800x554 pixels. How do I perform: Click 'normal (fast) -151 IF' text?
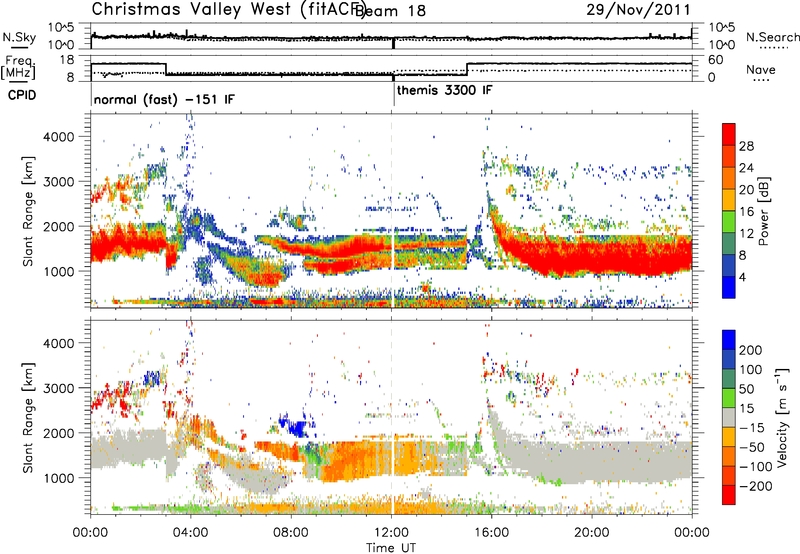click(164, 99)
